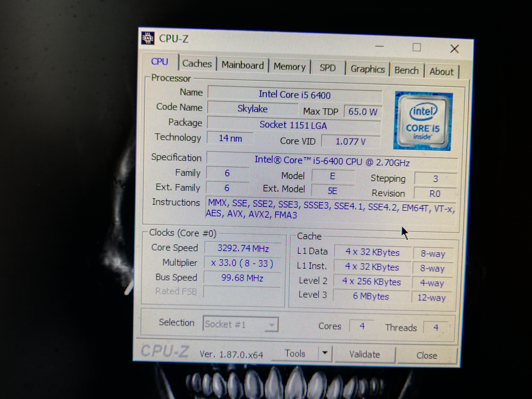Click the L1 Inst. '8-way' associativity
The image size is (532, 399).
tap(432, 268)
